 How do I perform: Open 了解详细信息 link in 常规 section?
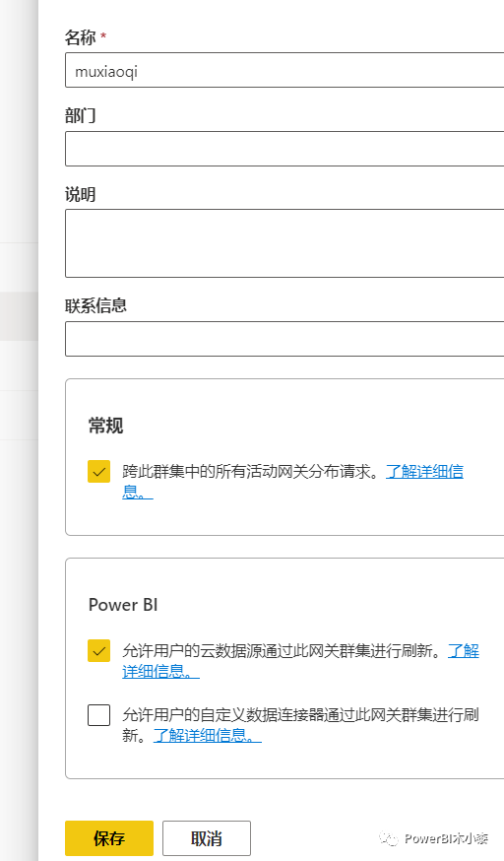[424, 472]
